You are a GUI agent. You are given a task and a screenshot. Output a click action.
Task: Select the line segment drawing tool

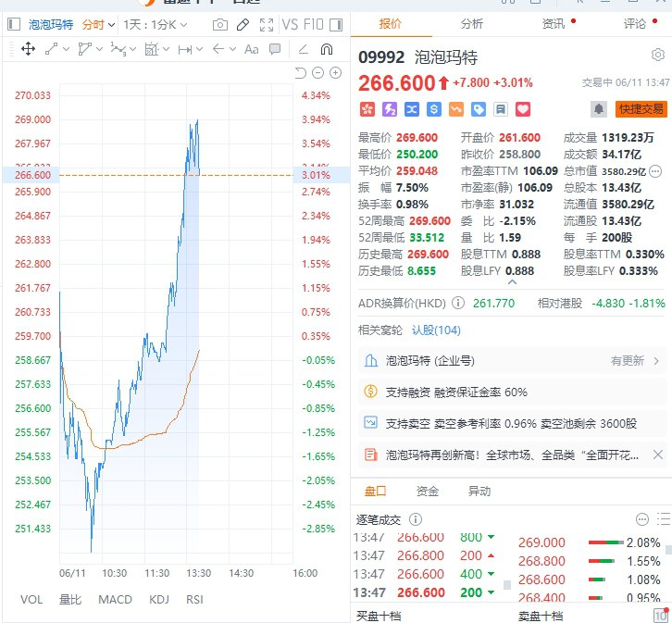pyautogui.click(x=52, y=49)
